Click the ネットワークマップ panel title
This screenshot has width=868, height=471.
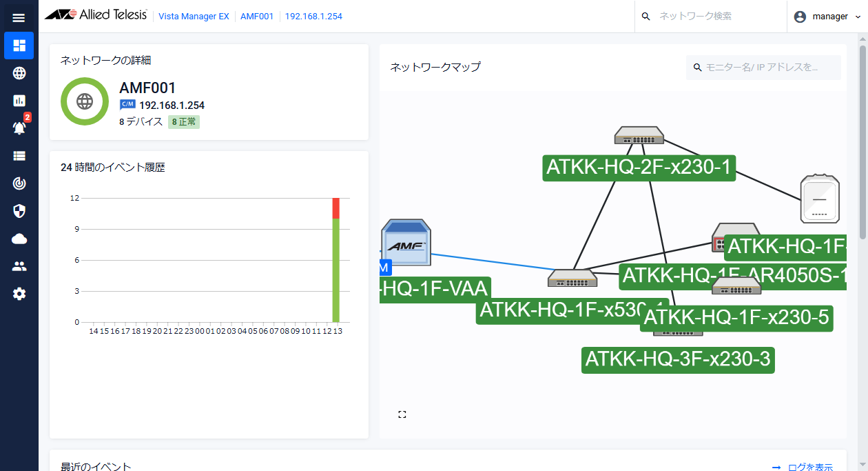[435, 67]
